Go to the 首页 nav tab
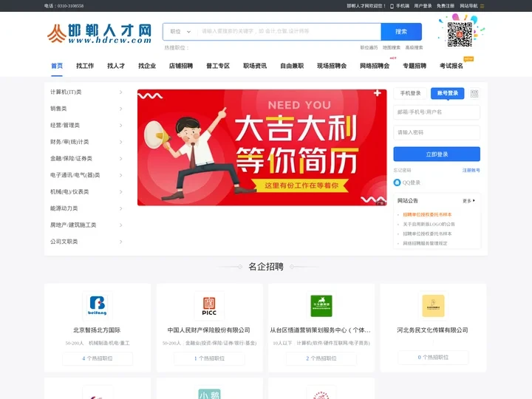This screenshot has height=399, width=532. pos(57,66)
